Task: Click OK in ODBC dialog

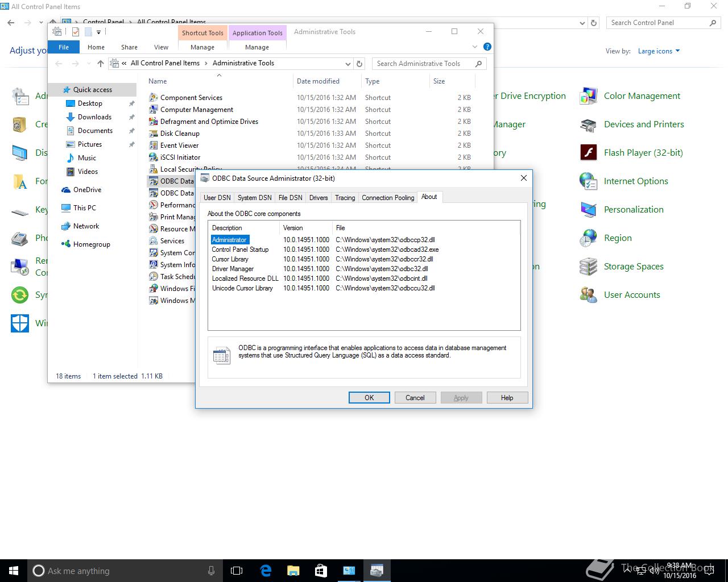Action: (x=369, y=398)
